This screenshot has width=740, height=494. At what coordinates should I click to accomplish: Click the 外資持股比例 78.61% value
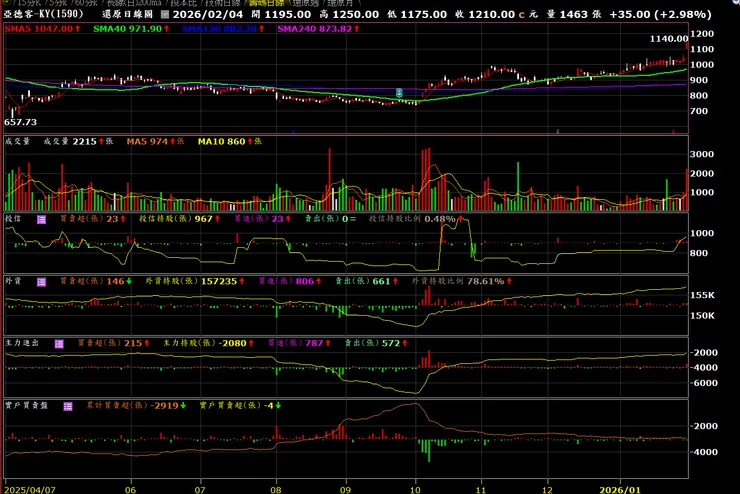tap(486, 281)
